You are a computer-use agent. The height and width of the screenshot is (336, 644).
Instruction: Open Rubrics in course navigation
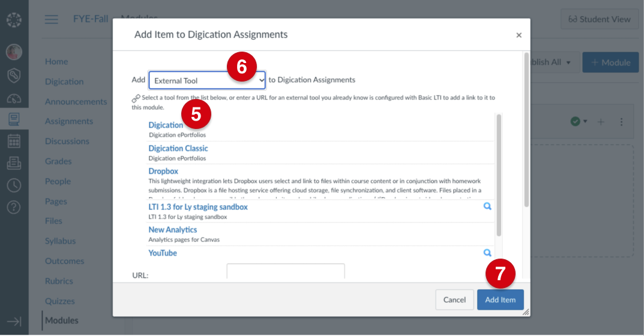(59, 281)
